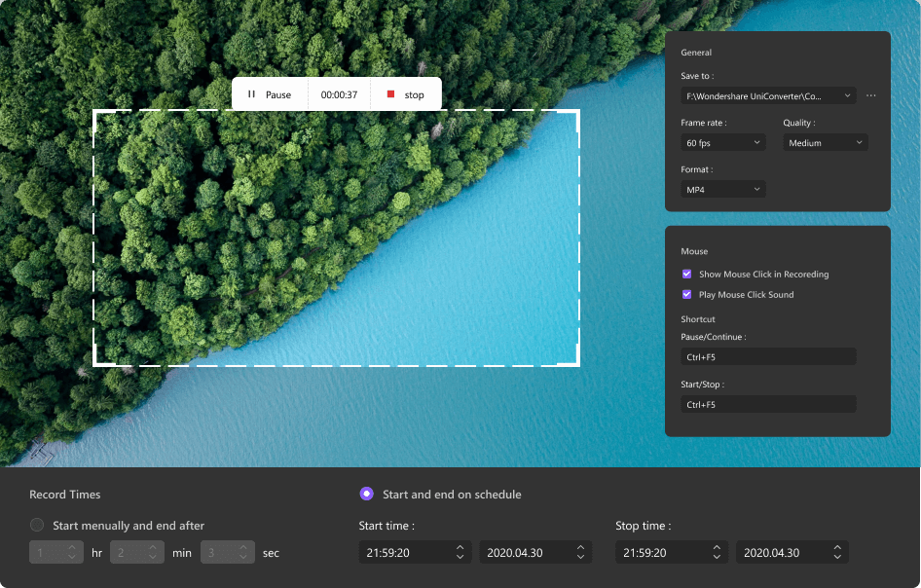
Task: Click the Start date 2020.04.30 text
Action: click(515, 553)
